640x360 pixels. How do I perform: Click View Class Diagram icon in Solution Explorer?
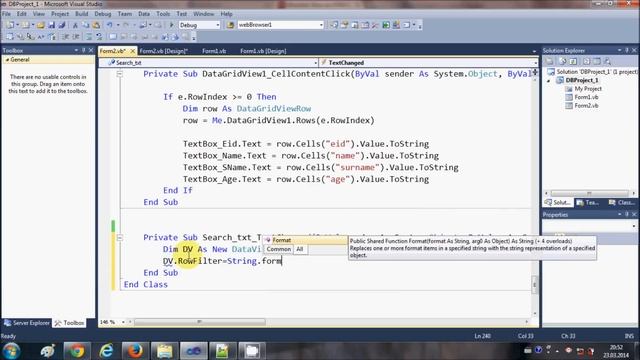coord(607,62)
